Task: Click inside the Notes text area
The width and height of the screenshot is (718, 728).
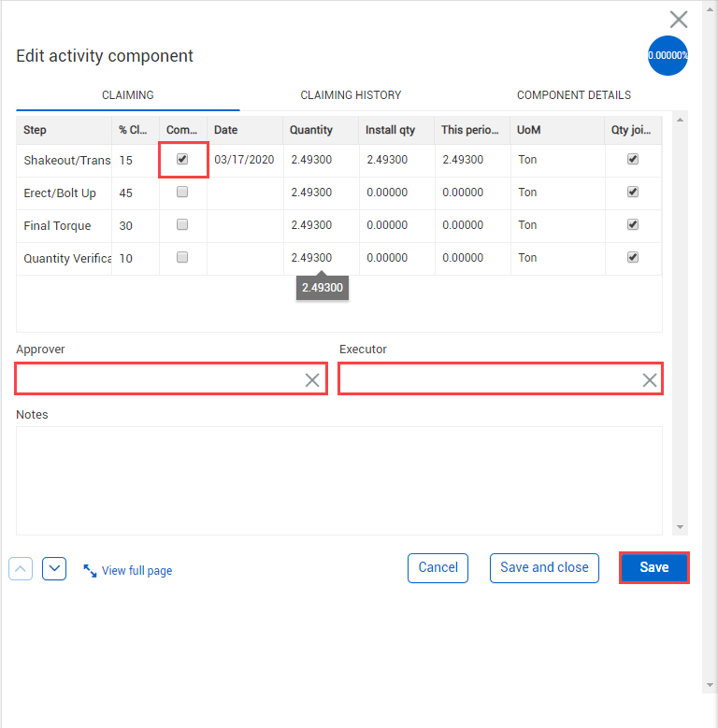Action: click(338, 480)
